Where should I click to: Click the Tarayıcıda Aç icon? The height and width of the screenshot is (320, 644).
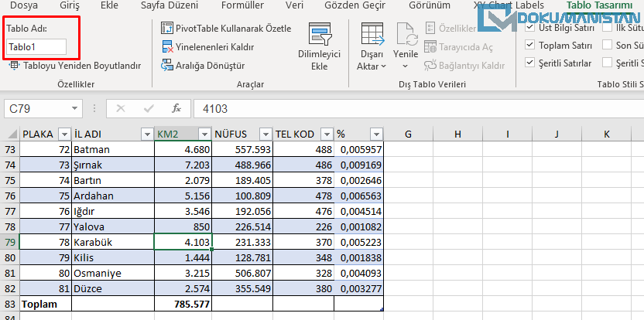[430, 47]
